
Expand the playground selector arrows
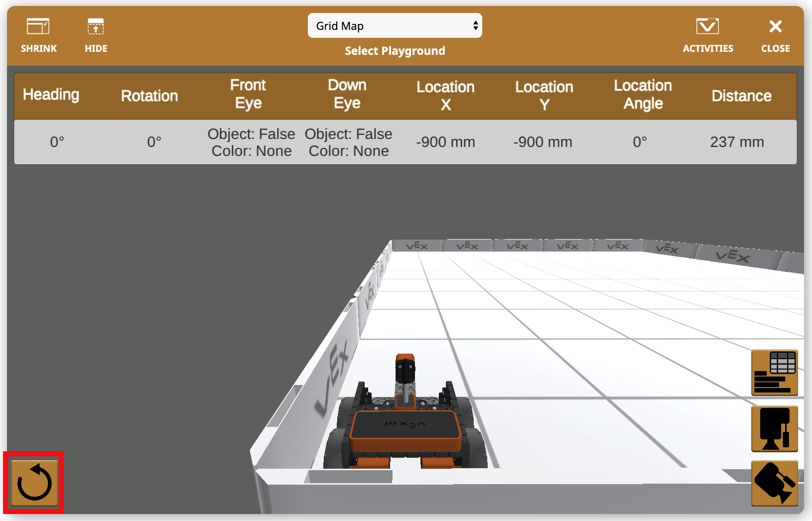(x=475, y=25)
